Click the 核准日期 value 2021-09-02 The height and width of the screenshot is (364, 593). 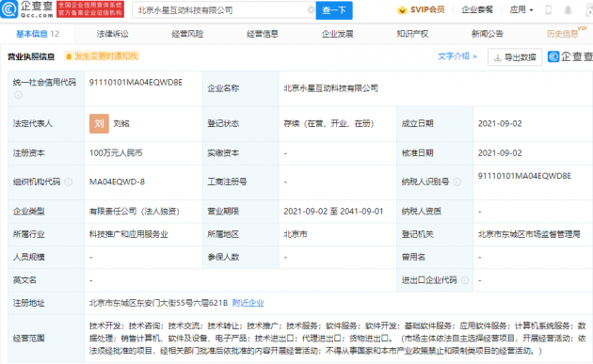(500, 153)
